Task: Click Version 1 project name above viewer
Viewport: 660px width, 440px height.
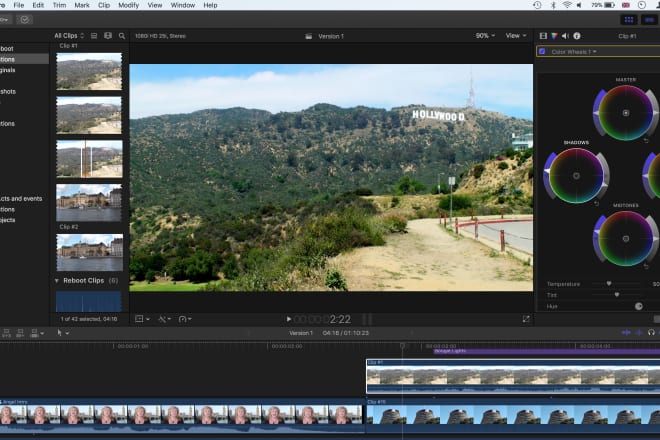Action: [x=331, y=36]
